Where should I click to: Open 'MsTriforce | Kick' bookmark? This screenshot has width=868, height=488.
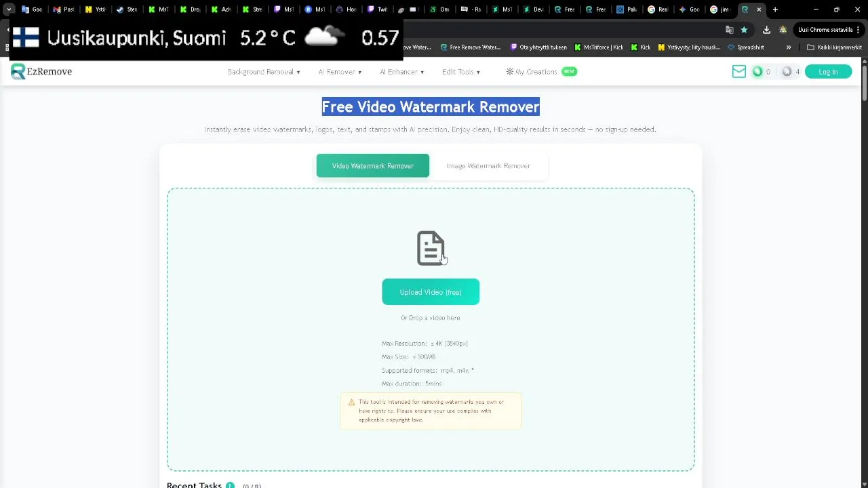[599, 47]
